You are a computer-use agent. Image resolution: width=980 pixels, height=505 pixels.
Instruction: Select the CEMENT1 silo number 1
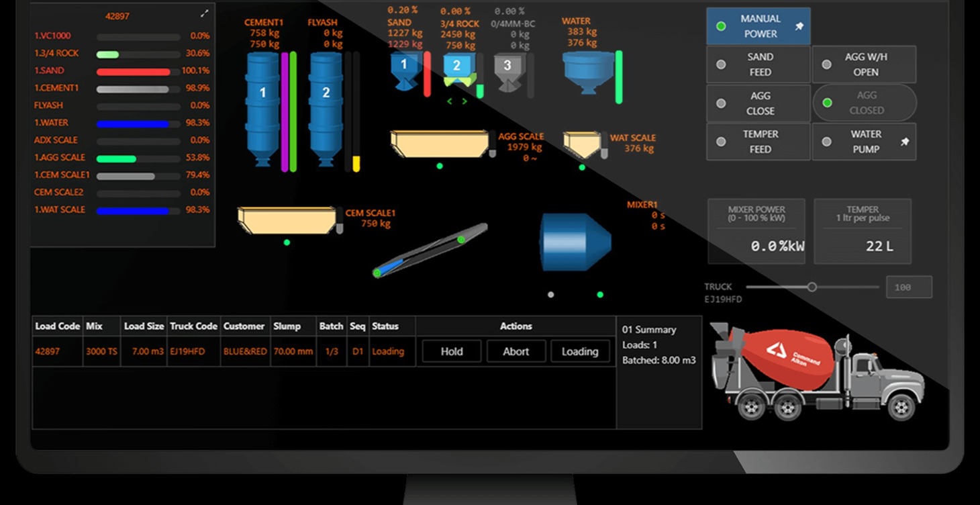coord(262,109)
